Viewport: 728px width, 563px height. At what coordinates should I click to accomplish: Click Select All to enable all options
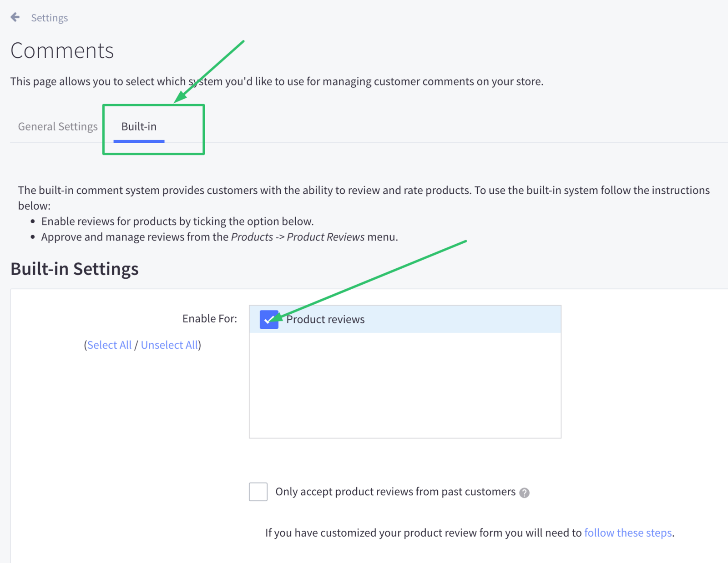pos(109,345)
